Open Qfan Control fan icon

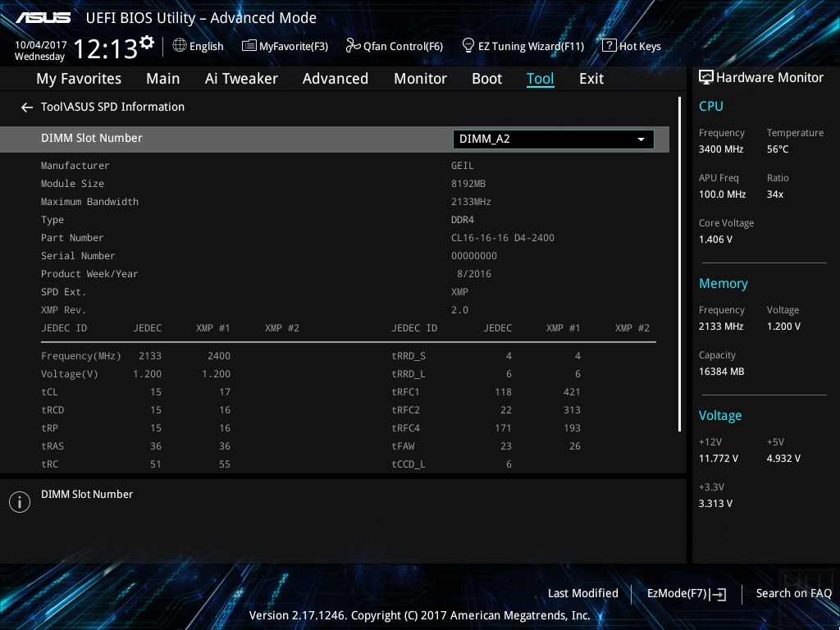pos(353,46)
